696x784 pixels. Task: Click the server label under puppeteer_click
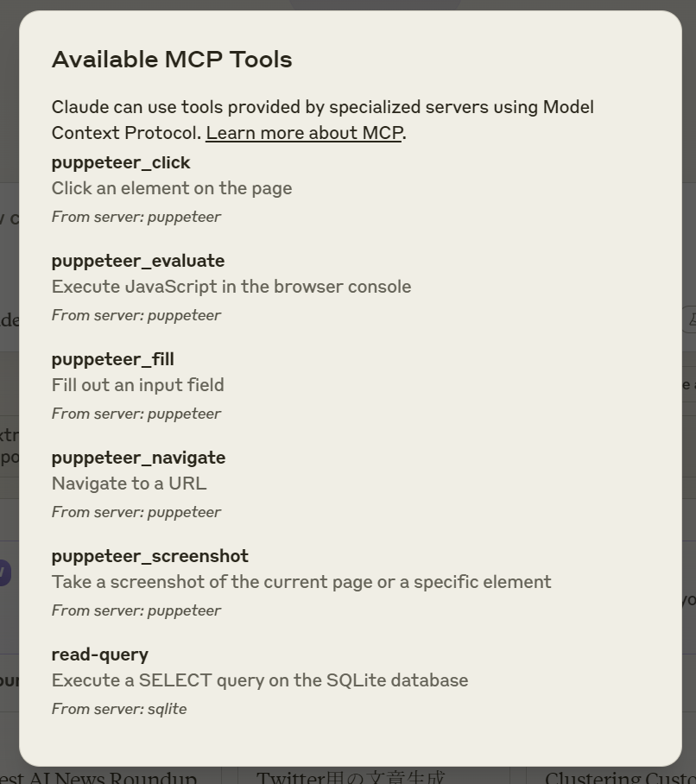[x=136, y=217]
